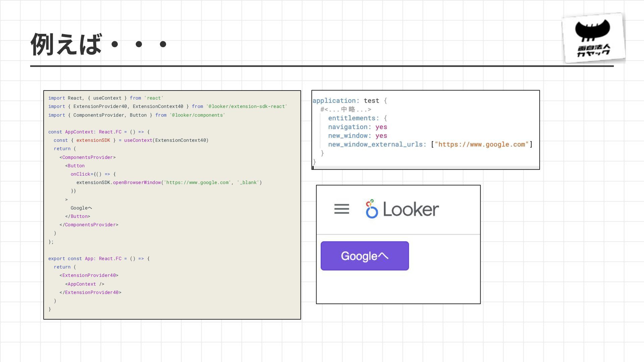Click the google.com URL in entitlements
Image resolution: width=644 pixels, height=362 pixels.
click(481, 144)
